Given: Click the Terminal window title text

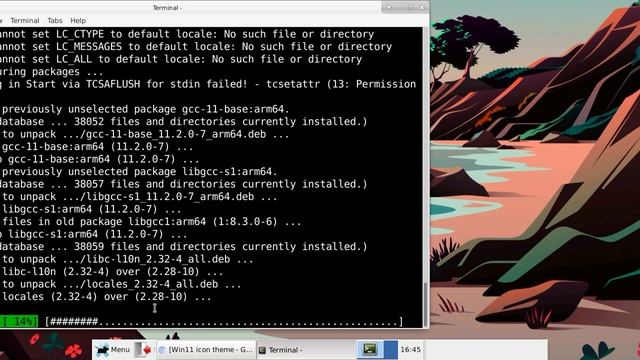Looking at the screenshot, I should click(x=167, y=8).
